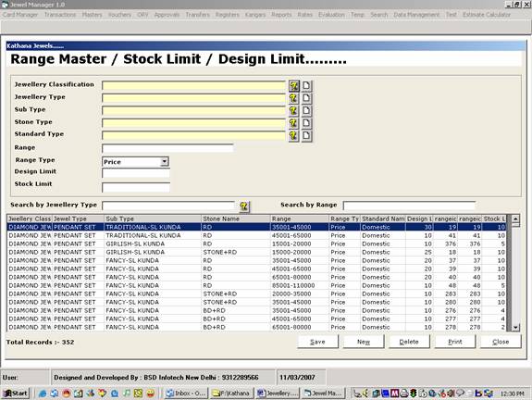Click the Stone Type input field

point(193,123)
